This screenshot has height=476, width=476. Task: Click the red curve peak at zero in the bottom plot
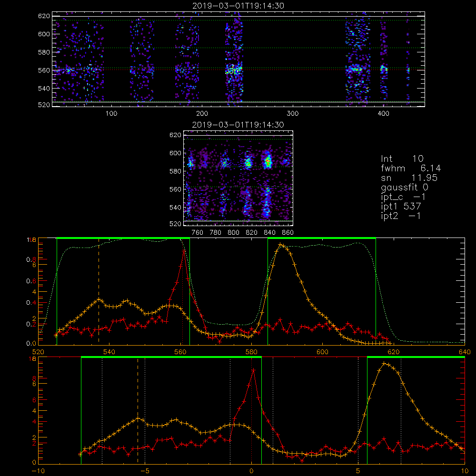(x=253, y=370)
